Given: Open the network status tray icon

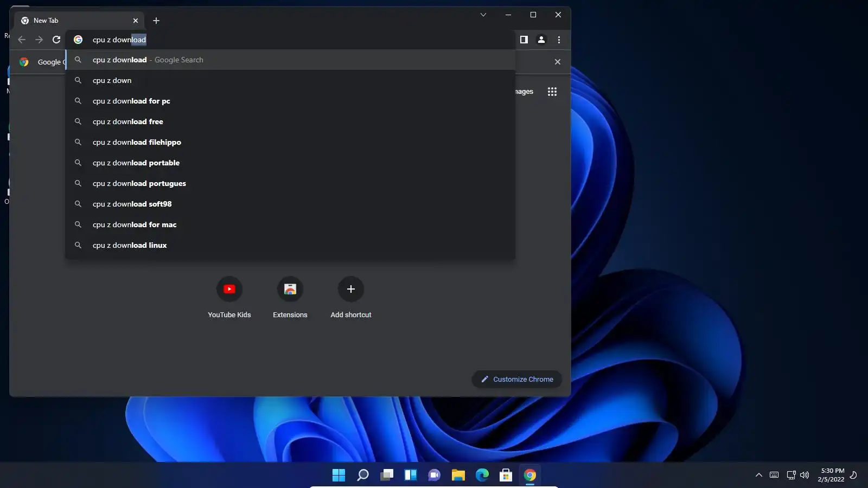Looking at the screenshot, I should click(x=791, y=475).
